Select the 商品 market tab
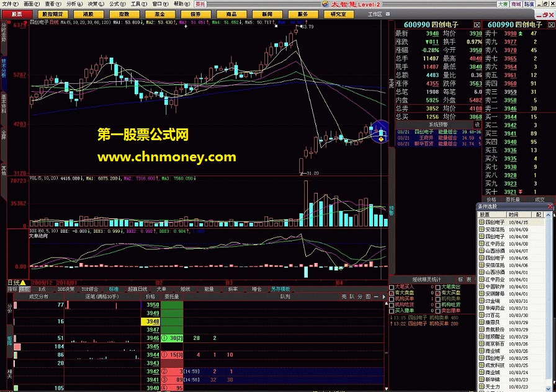Viewport: 556px width, 392px height. [x=231, y=14]
